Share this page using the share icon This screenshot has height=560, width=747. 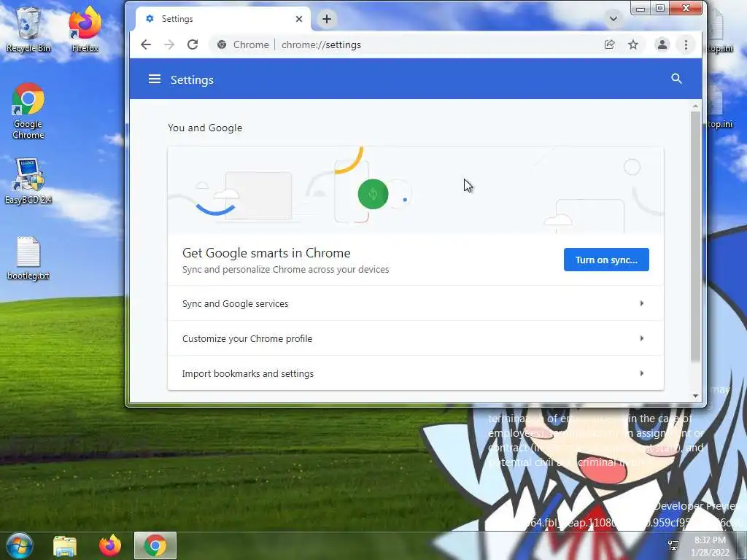click(609, 44)
